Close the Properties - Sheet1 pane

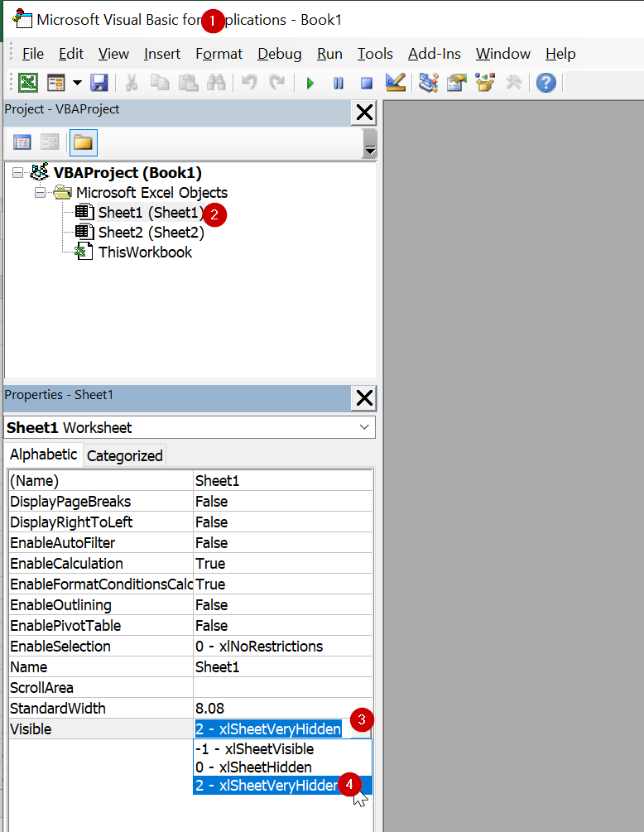pyautogui.click(x=364, y=398)
